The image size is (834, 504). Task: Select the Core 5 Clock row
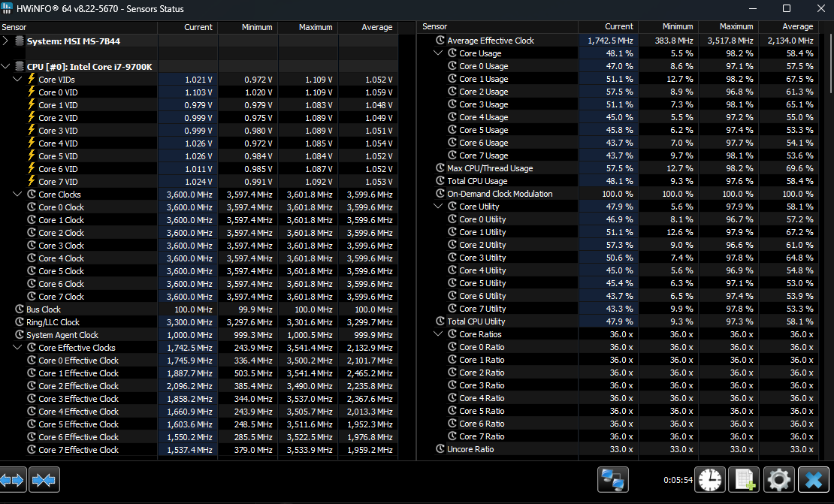pyautogui.click(x=199, y=270)
